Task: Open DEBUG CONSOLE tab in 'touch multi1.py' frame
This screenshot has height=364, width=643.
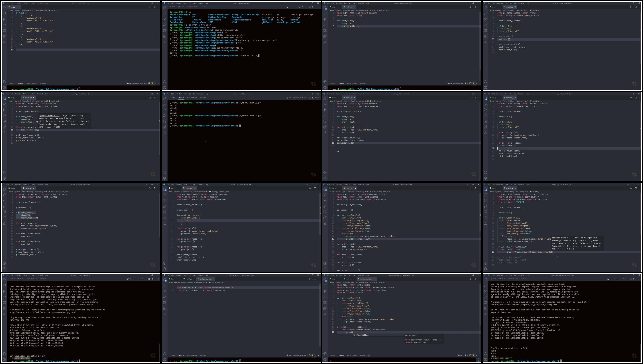Action: 192,7
